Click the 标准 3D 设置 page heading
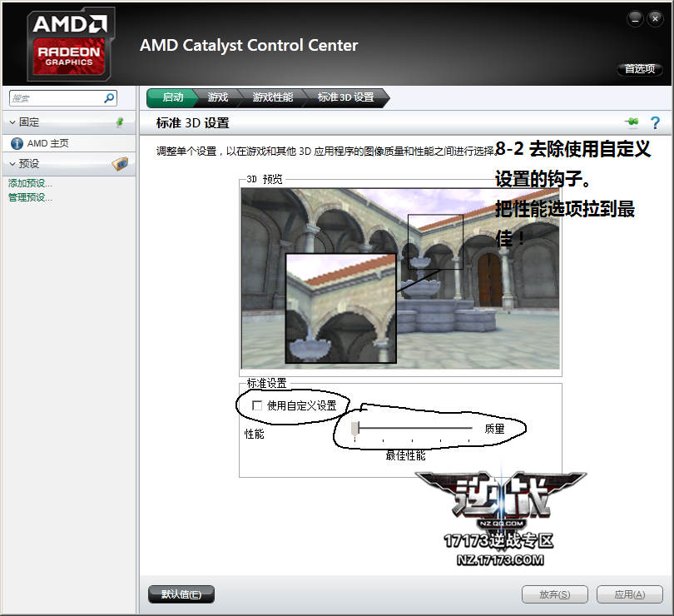Image resolution: width=674 pixels, height=616 pixels. [x=192, y=123]
